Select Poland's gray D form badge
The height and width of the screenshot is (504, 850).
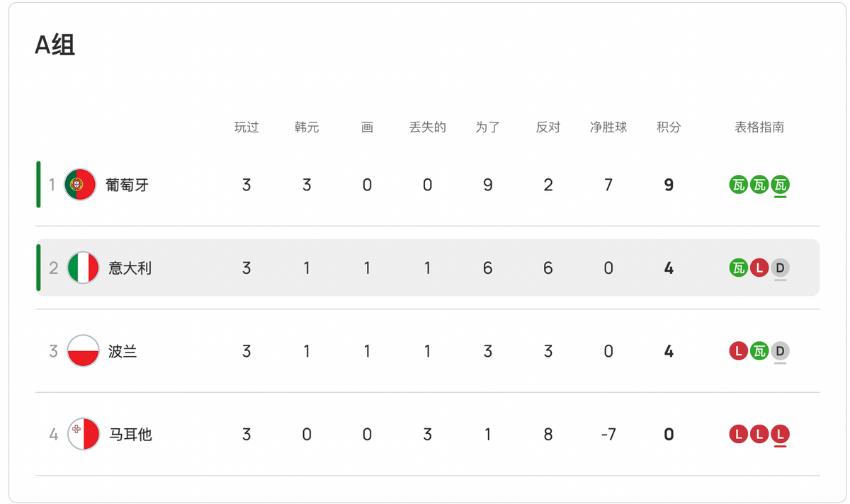click(x=780, y=351)
